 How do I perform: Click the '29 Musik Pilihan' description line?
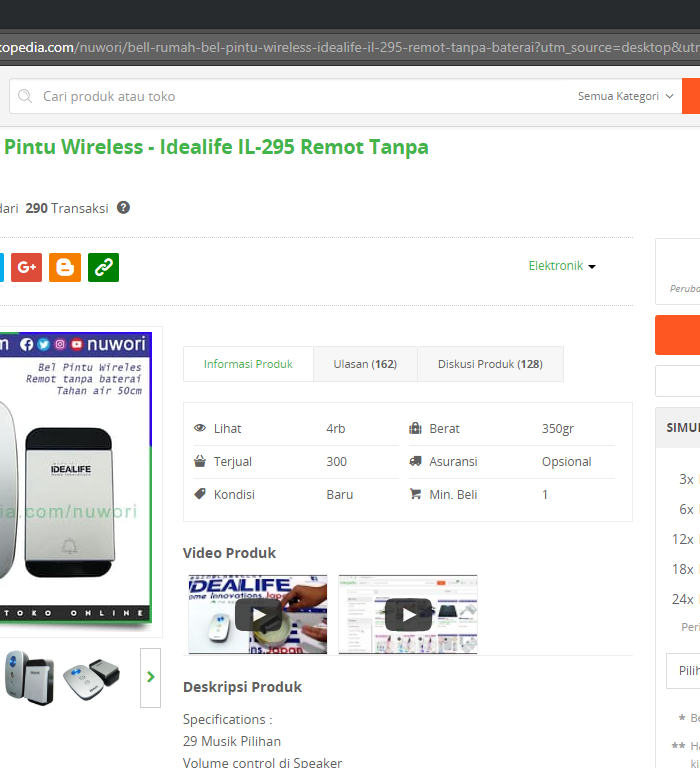pos(232,741)
